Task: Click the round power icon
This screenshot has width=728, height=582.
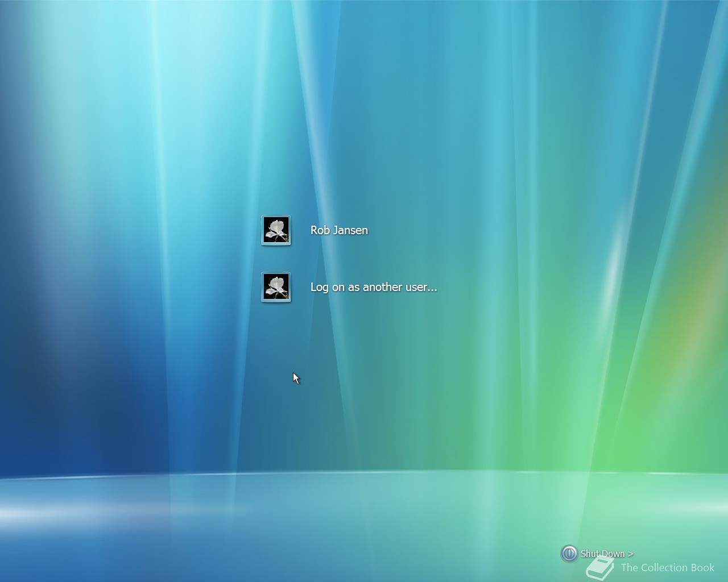Action: pos(569,554)
